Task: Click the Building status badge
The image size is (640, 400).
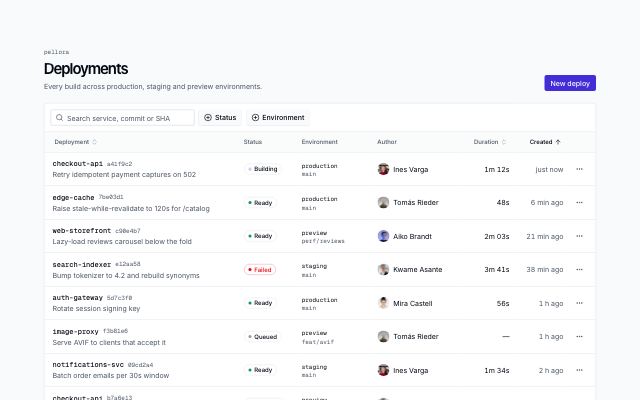Action: tap(262, 169)
